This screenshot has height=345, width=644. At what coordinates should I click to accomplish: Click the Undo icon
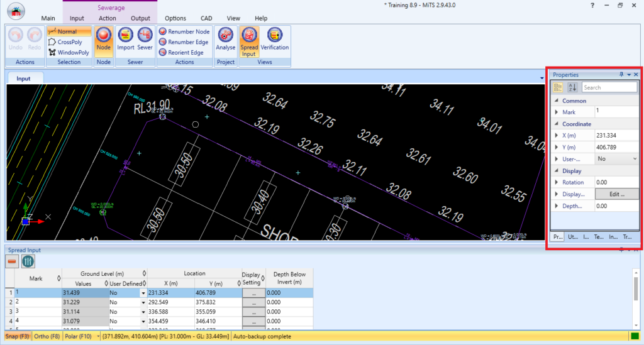pyautogui.click(x=16, y=39)
